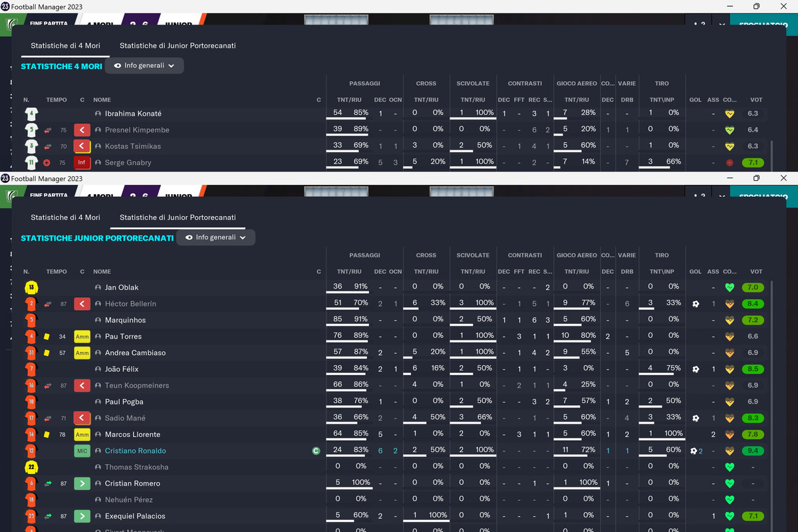The width and height of the screenshot is (798, 532).
Task: Sort by NOME column in lower window
Action: pyautogui.click(x=102, y=271)
